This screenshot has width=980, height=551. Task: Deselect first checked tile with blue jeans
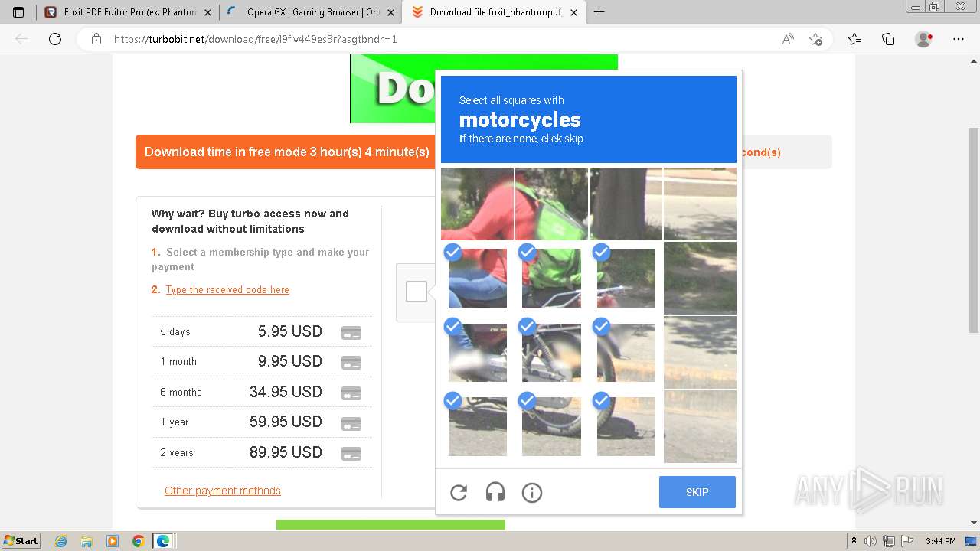pyautogui.click(x=477, y=278)
